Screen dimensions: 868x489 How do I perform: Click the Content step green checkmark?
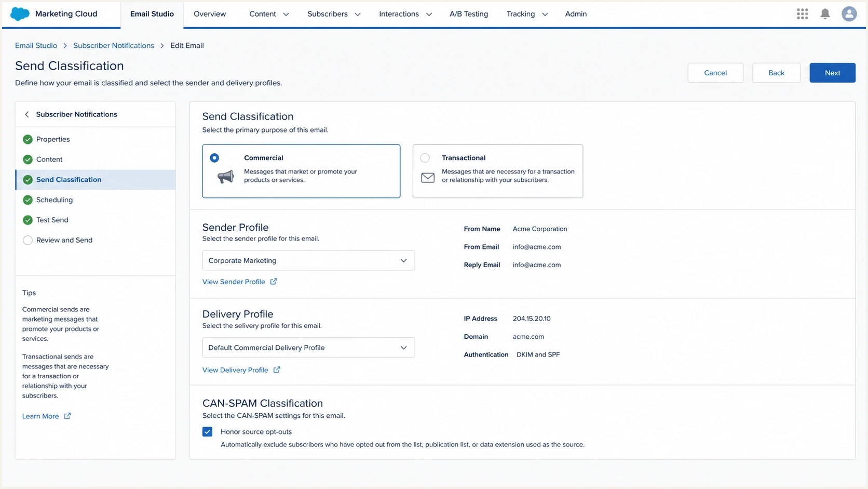click(x=28, y=160)
